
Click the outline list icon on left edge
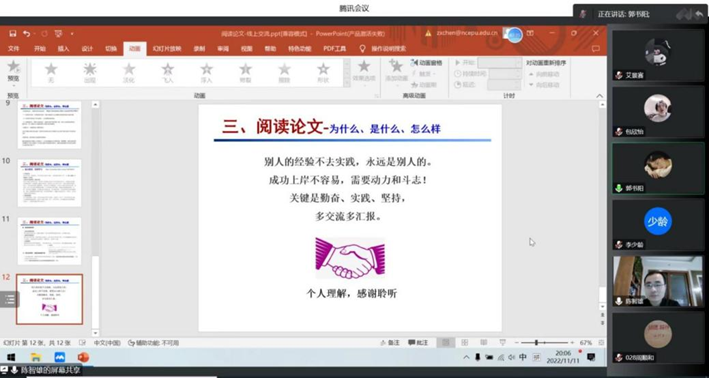(x=9, y=299)
